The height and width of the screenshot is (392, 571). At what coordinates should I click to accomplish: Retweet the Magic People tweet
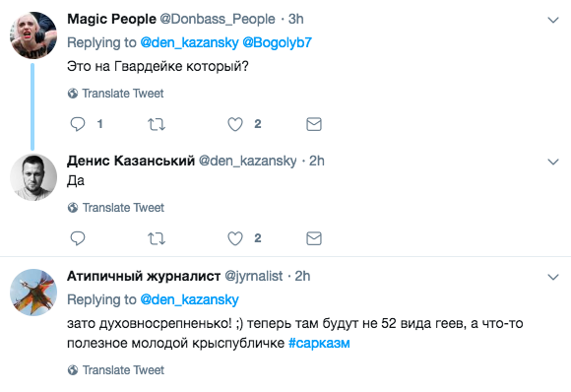tap(157, 125)
